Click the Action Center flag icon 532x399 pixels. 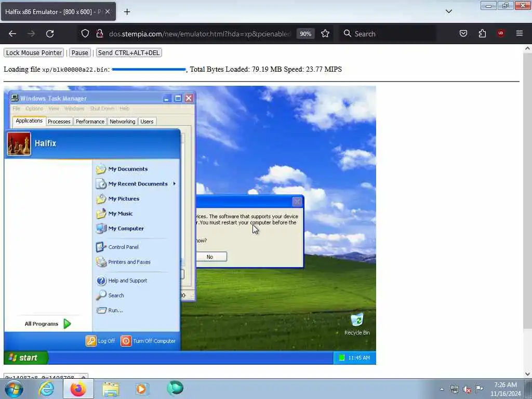tap(480, 389)
